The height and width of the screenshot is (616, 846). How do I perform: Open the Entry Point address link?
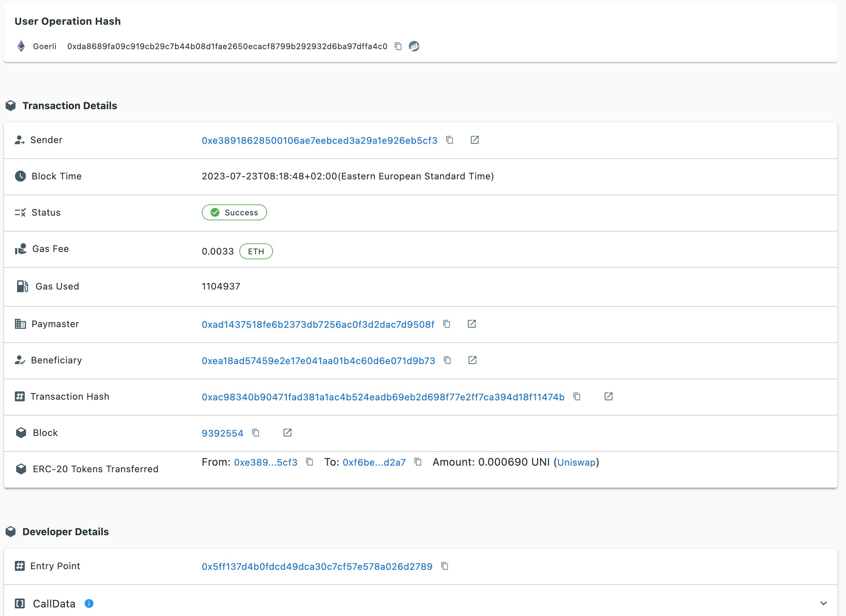[317, 567]
